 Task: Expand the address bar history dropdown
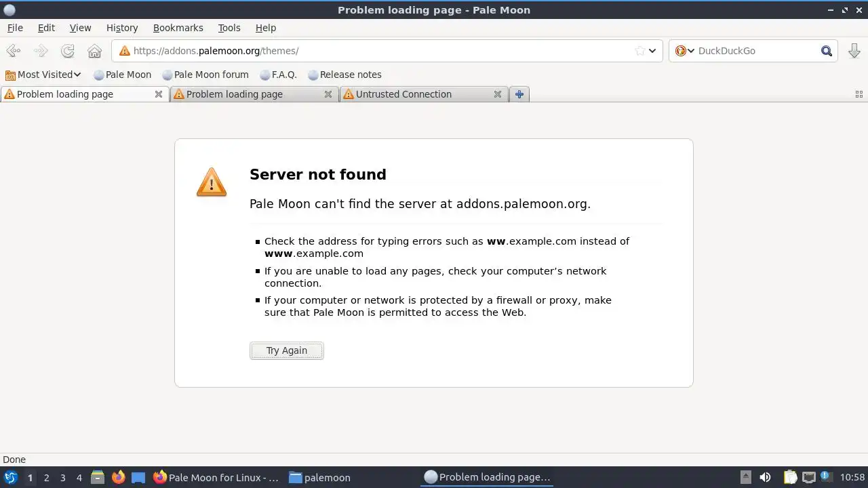(652, 51)
